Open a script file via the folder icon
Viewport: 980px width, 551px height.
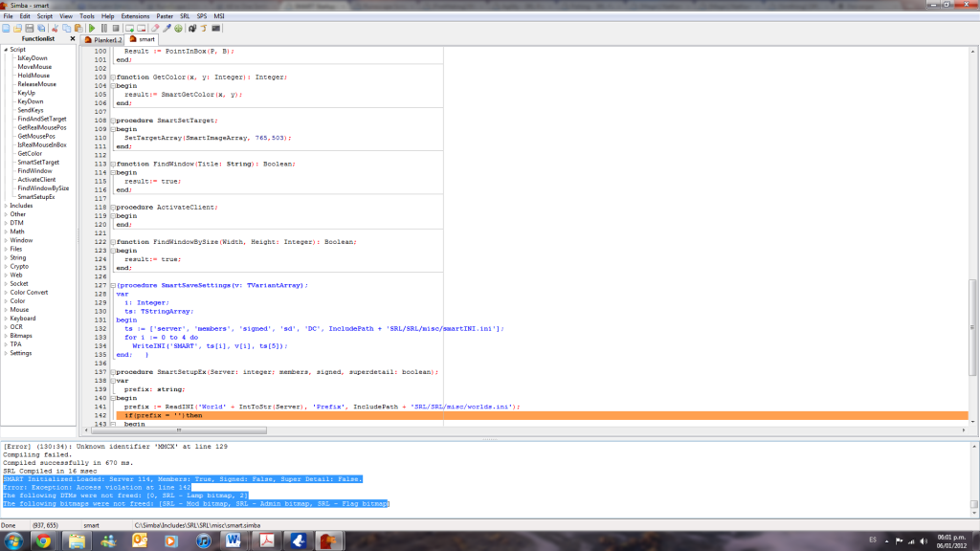tap(19, 28)
